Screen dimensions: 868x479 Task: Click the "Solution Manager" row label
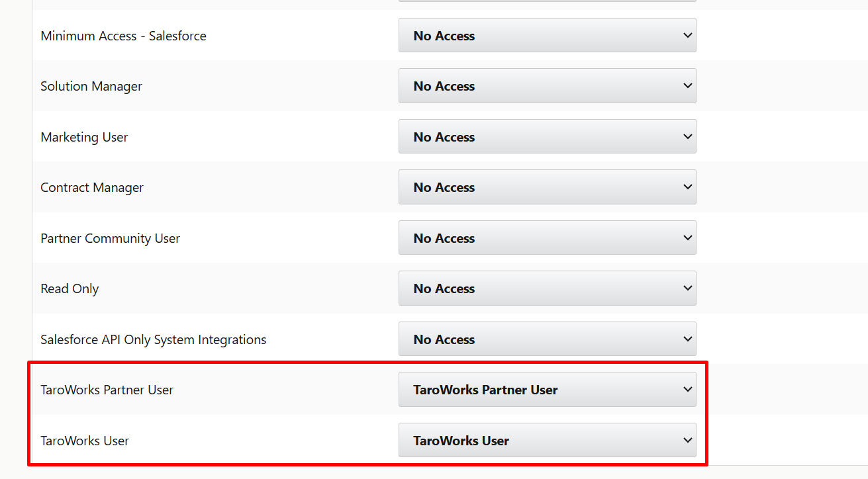tap(91, 86)
